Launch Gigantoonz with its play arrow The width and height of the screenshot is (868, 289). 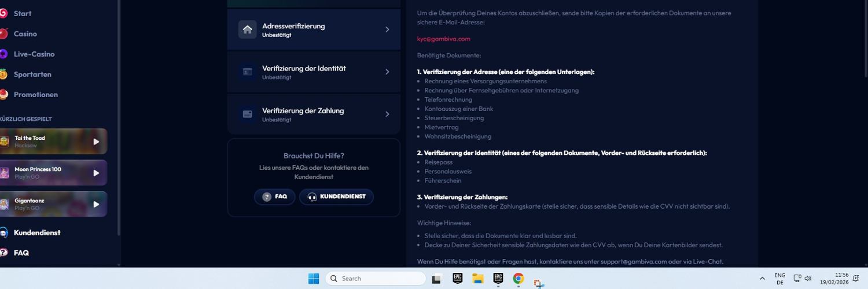click(x=96, y=204)
